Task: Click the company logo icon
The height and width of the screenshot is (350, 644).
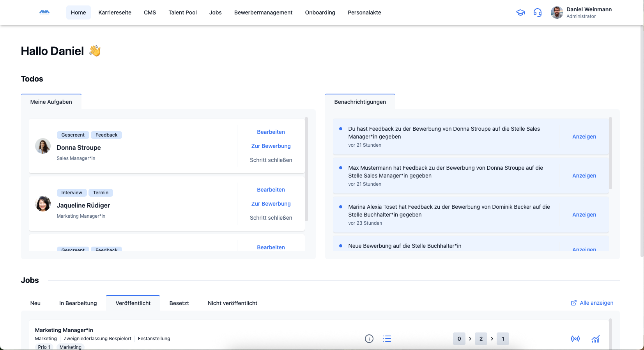Action: 44,12
